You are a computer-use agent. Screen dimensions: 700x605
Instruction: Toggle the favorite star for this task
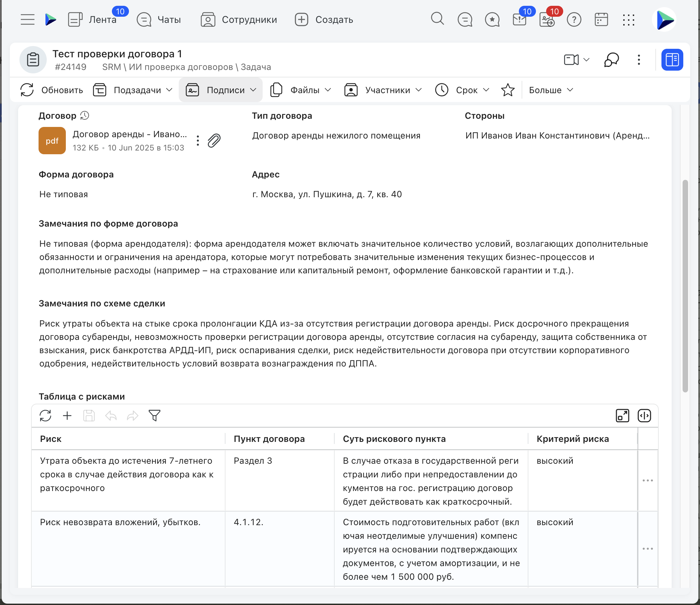coord(508,90)
